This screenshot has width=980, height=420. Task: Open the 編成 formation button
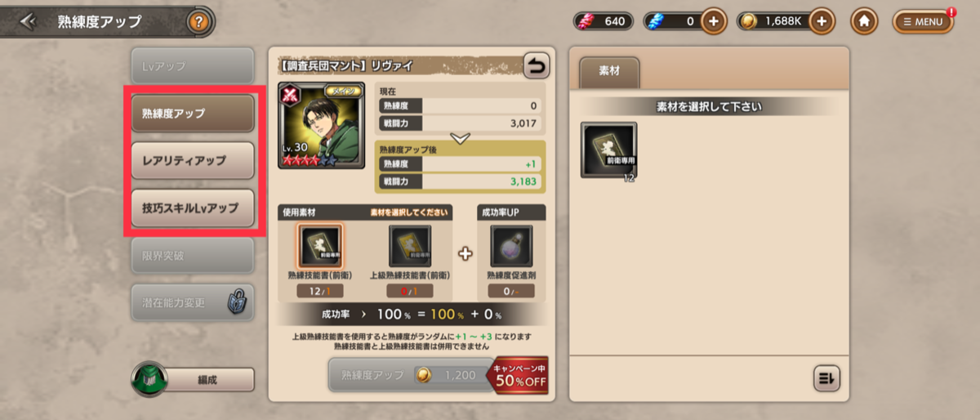coord(194,379)
